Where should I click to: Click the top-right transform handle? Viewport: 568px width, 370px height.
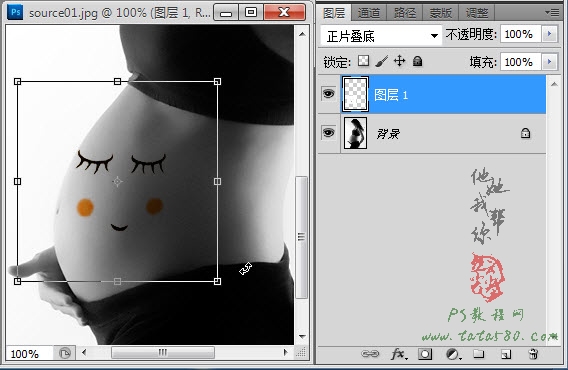217,81
